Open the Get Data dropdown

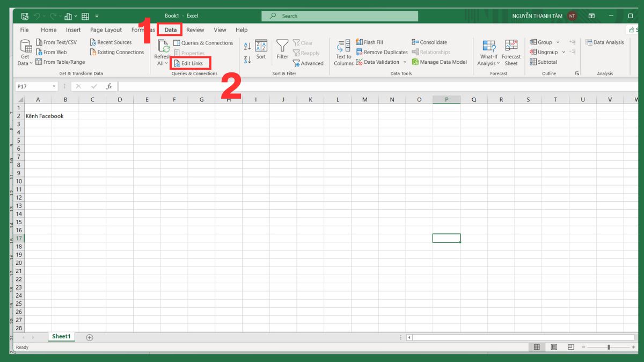[25, 53]
